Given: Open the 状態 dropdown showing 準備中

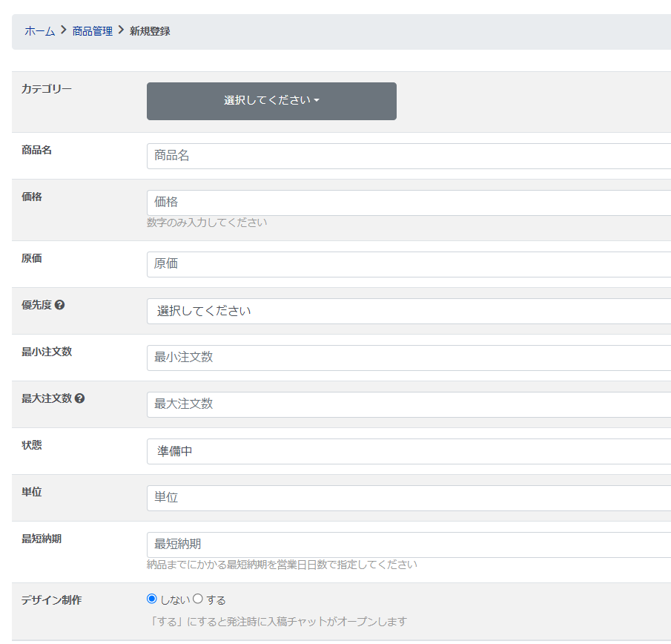Looking at the screenshot, I should pos(408,451).
